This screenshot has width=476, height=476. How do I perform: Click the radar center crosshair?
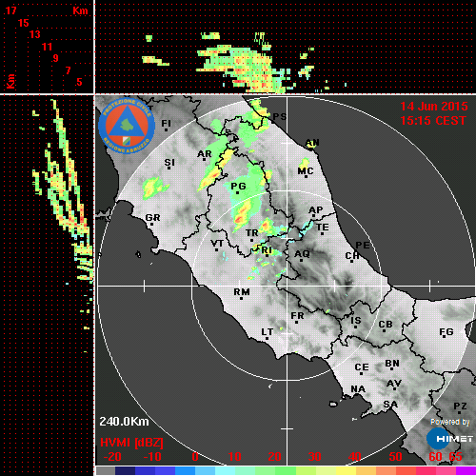tap(288, 286)
